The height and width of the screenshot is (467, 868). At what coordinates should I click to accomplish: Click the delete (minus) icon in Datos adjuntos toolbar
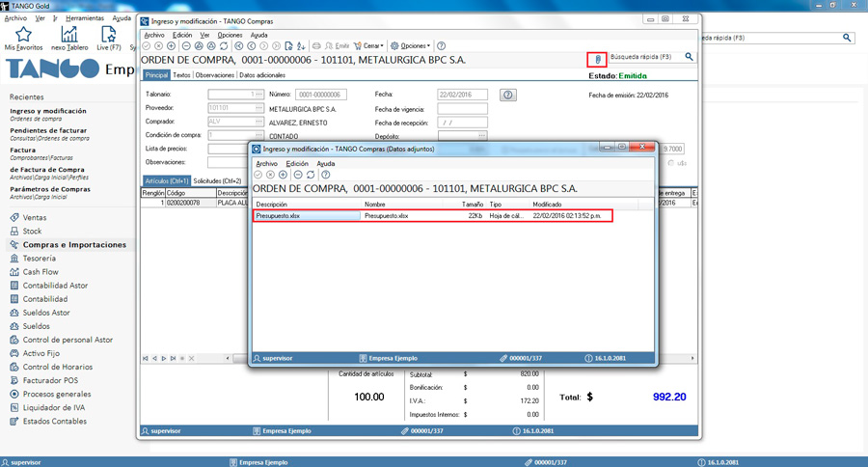point(298,175)
